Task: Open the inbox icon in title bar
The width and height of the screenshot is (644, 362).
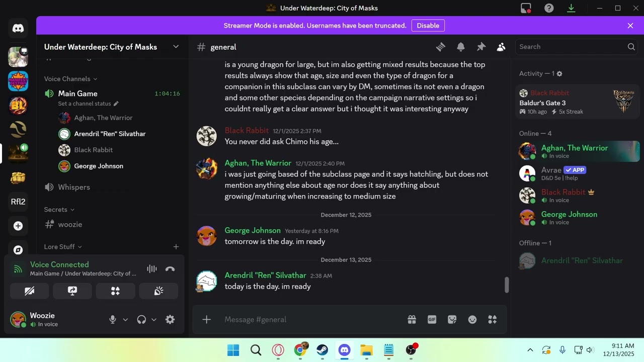Action: point(526,8)
